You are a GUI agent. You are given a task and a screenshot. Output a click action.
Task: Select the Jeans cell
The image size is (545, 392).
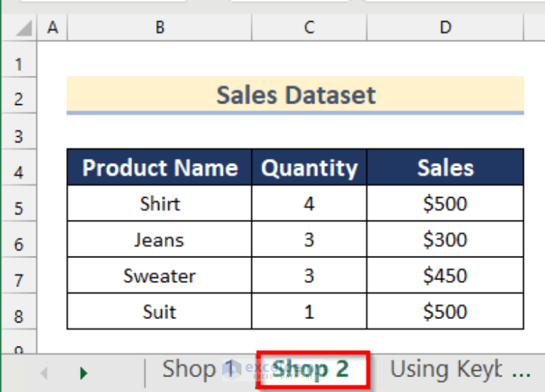160,240
